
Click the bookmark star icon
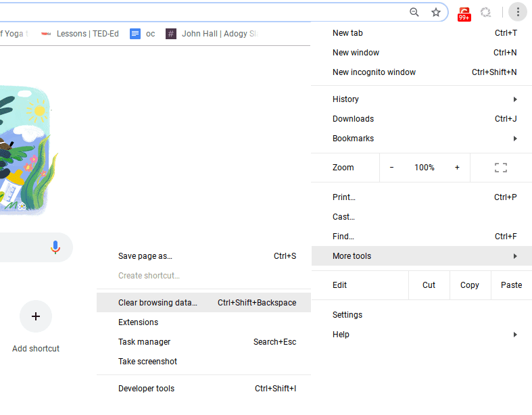coord(435,13)
